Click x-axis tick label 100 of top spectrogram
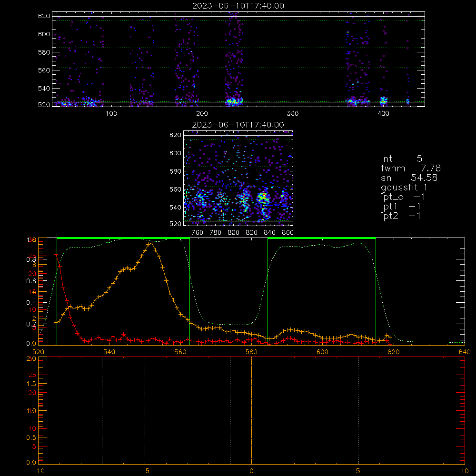 111,114
